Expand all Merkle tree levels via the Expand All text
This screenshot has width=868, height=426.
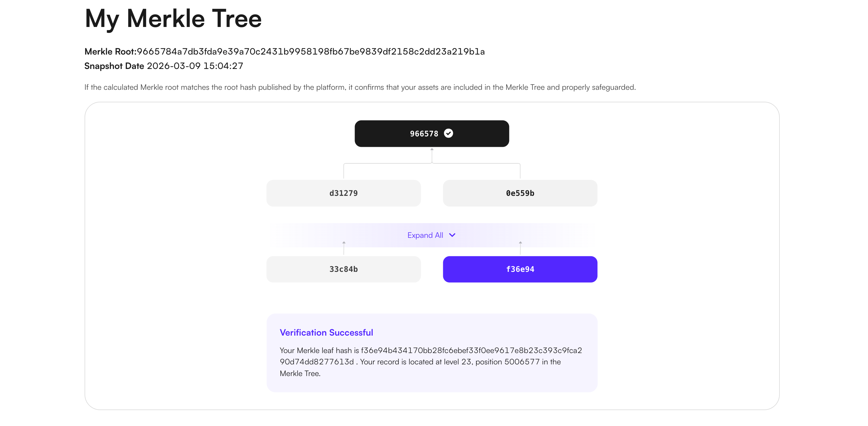(425, 235)
